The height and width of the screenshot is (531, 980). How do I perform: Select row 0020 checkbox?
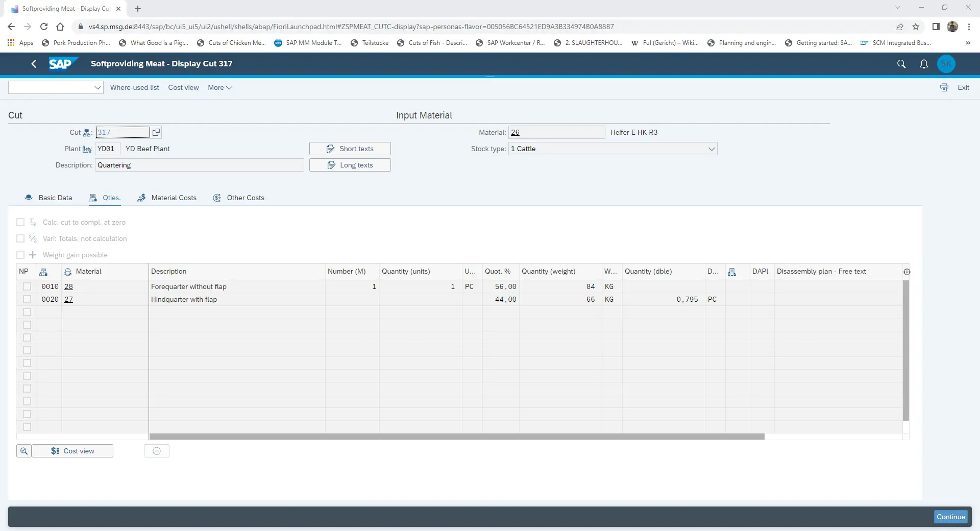click(27, 299)
